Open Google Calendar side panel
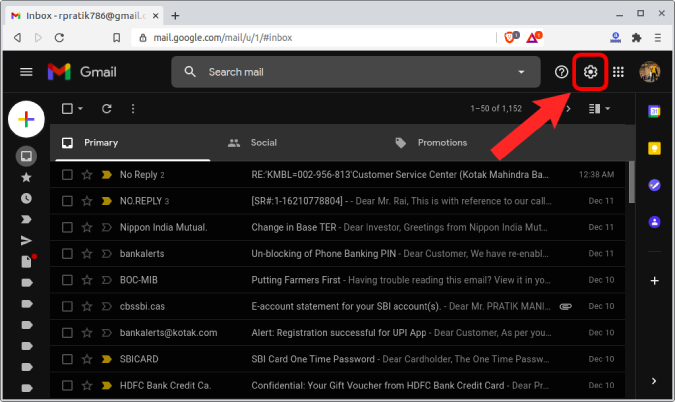This screenshot has height=402, width=675. (654, 111)
